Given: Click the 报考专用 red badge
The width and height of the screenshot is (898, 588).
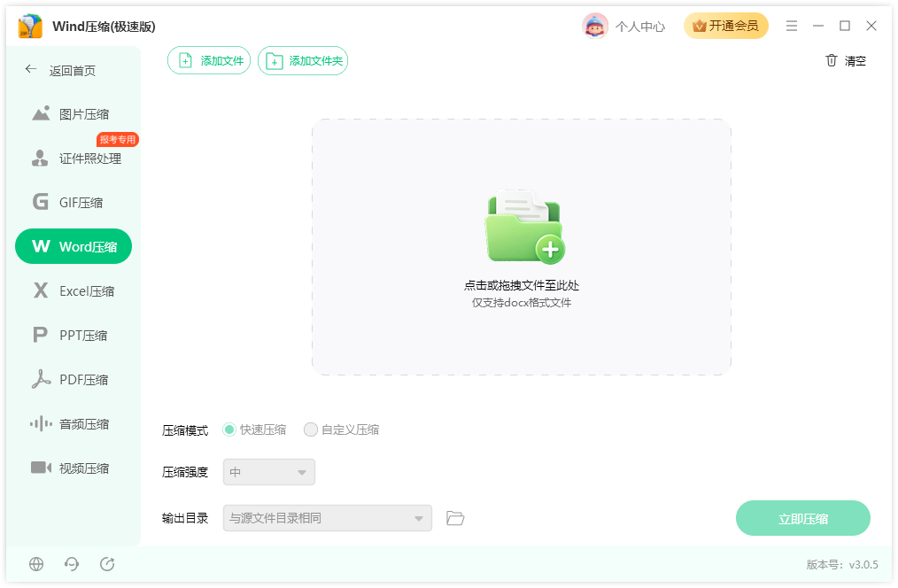Looking at the screenshot, I should (x=118, y=139).
